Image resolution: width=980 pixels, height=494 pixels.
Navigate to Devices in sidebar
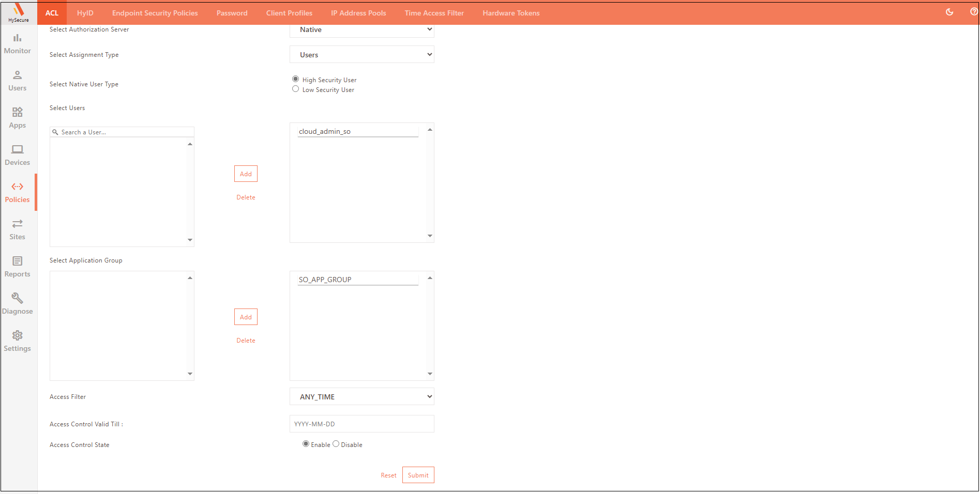[18, 155]
